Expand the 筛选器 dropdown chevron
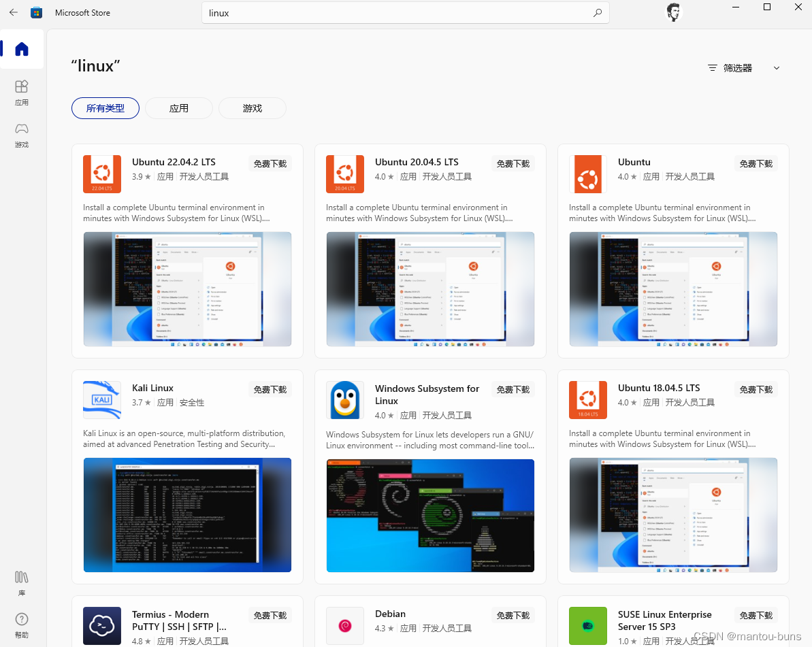Viewport: 812px width, 647px height. point(776,67)
